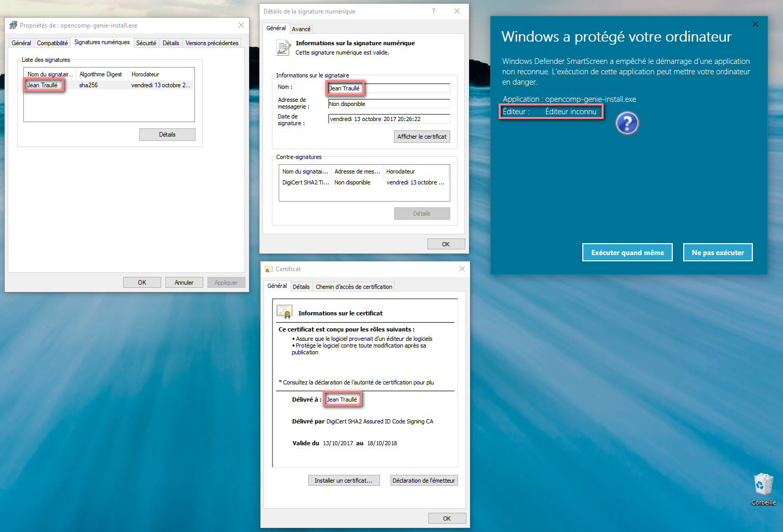Click the certificate ribbon icon in Certificat dialog
The image size is (783, 532).
tap(284, 311)
